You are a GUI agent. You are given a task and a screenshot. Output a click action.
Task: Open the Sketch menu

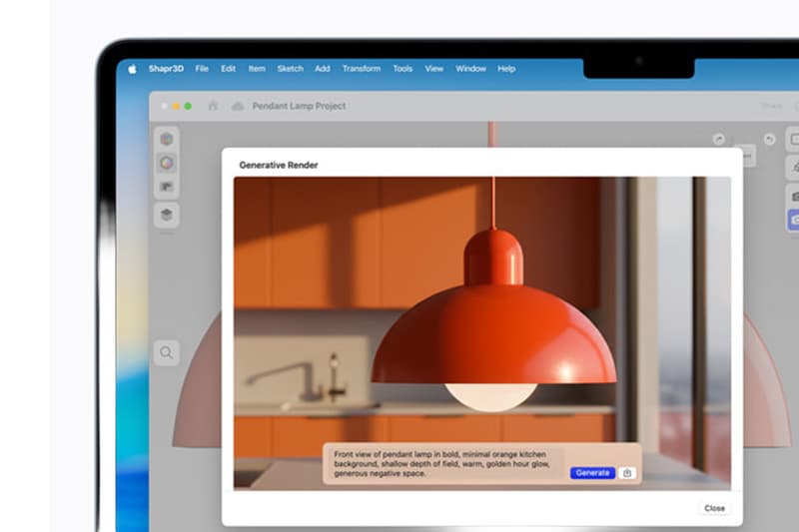tap(290, 69)
